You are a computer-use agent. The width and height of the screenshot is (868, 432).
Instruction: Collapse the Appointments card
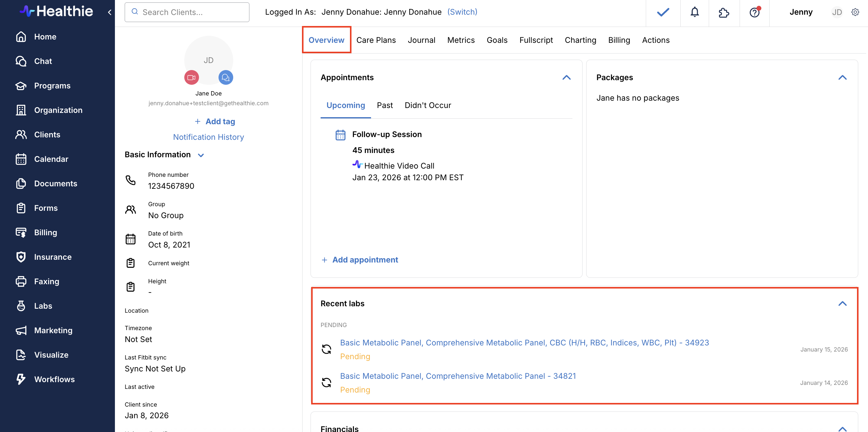[566, 78]
